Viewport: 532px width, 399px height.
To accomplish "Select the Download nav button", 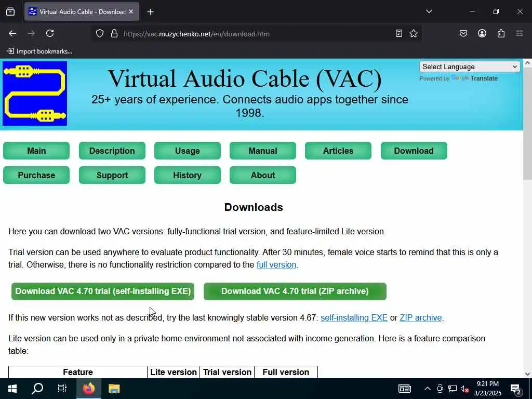I will pyautogui.click(x=414, y=151).
